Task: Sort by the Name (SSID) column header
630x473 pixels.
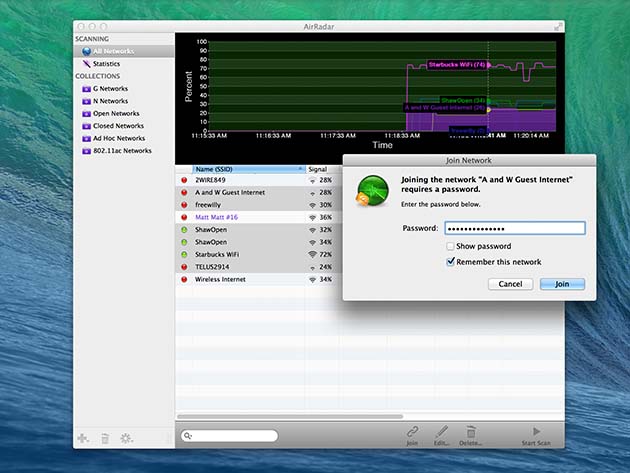Action: click(x=248, y=169)
